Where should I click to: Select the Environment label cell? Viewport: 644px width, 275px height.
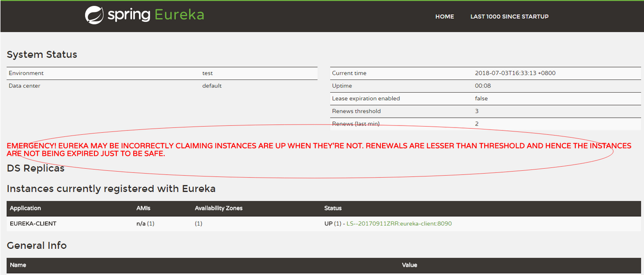coord(26,73)
